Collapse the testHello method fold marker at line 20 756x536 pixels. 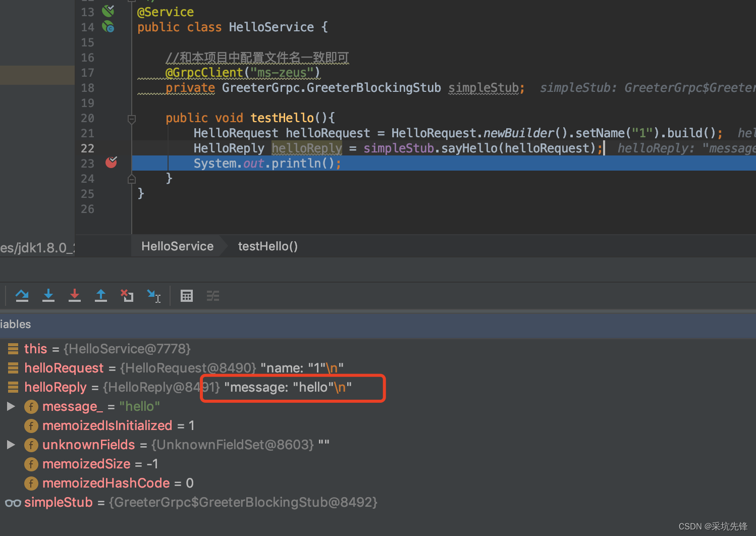tap(132, 119)
